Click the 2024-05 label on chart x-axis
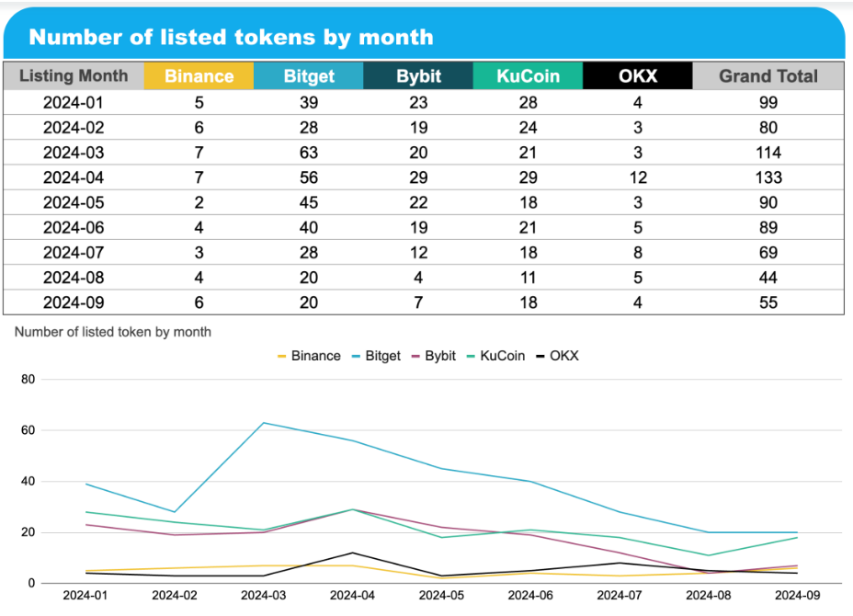Screen dimensions: 853x616 441,595
